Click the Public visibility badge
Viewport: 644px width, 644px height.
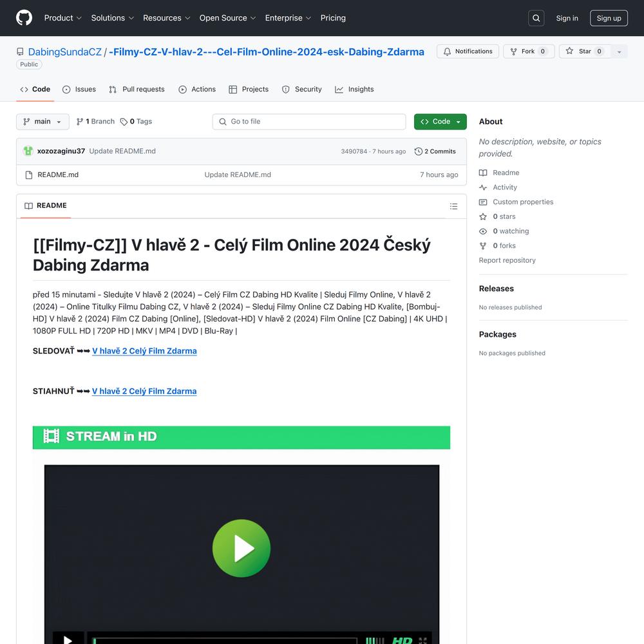29,64
